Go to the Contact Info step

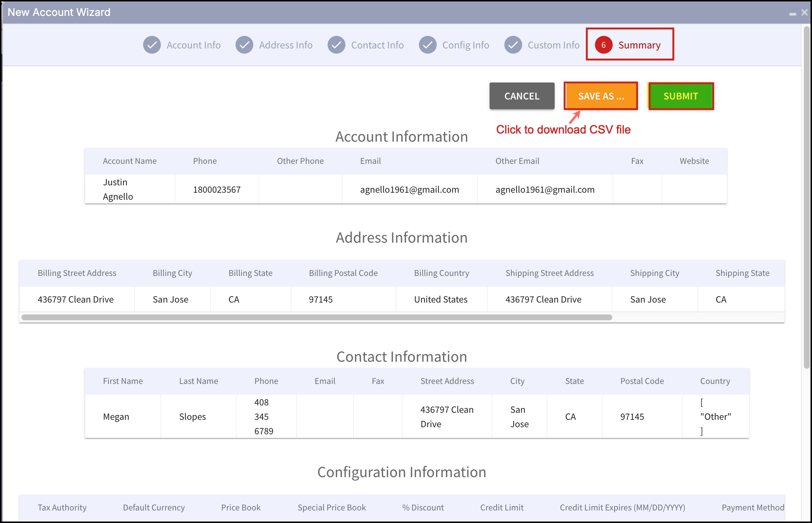(x=378, y=45)
